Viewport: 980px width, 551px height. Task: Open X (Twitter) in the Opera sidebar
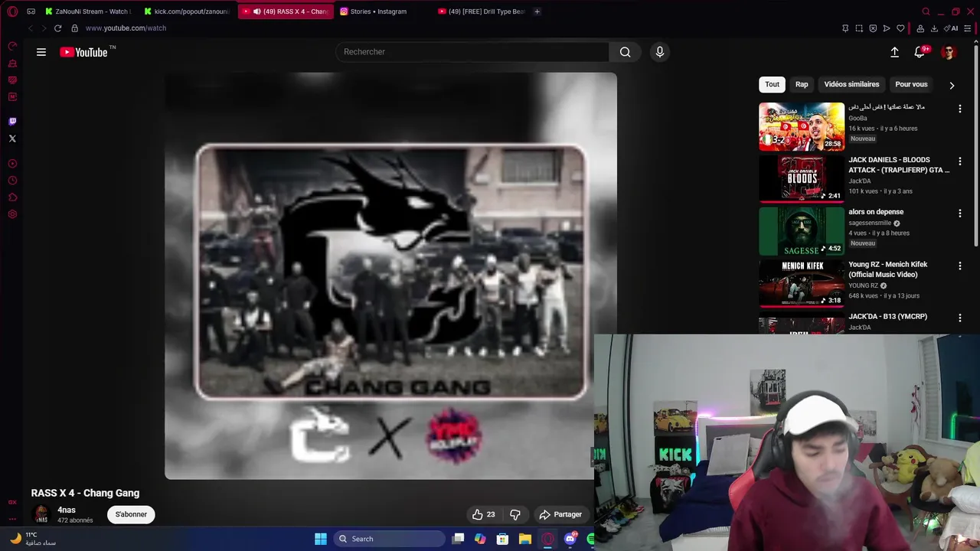pyautogui.click(x=12, y=139)
